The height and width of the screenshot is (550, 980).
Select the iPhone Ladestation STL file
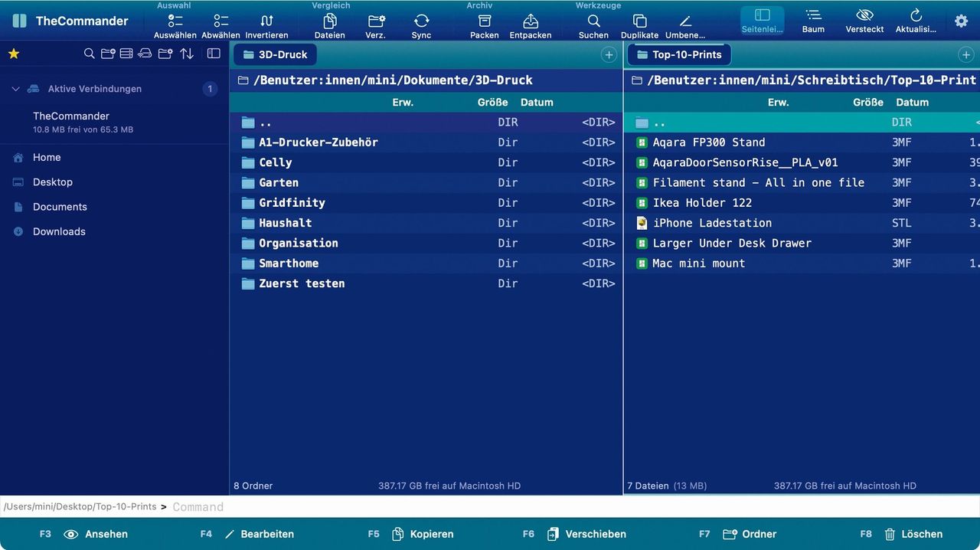802,223
